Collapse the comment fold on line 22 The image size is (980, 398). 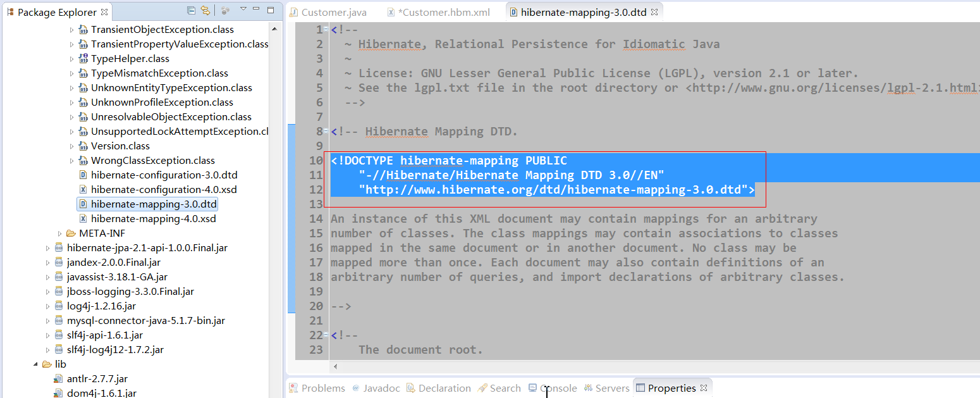[x=326, y=335]
